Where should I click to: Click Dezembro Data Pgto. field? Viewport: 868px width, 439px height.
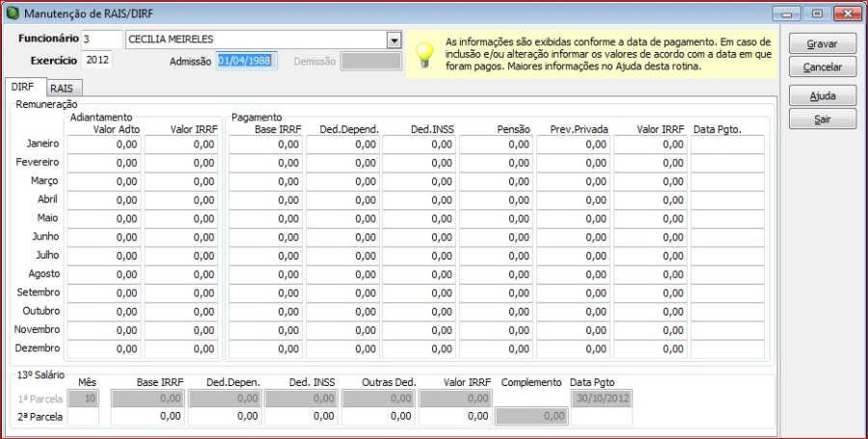727,349
